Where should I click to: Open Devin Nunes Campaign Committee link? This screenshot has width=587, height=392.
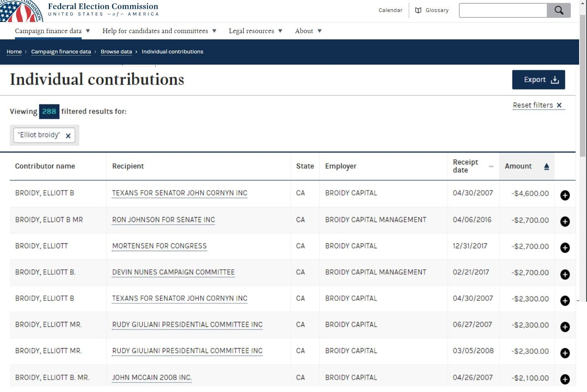coord(173,272)
